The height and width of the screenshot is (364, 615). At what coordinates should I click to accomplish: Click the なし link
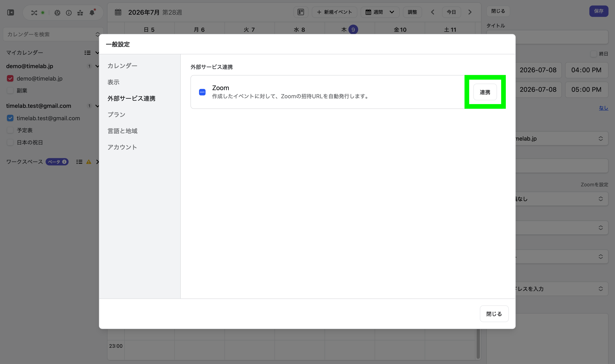point(603,108)
